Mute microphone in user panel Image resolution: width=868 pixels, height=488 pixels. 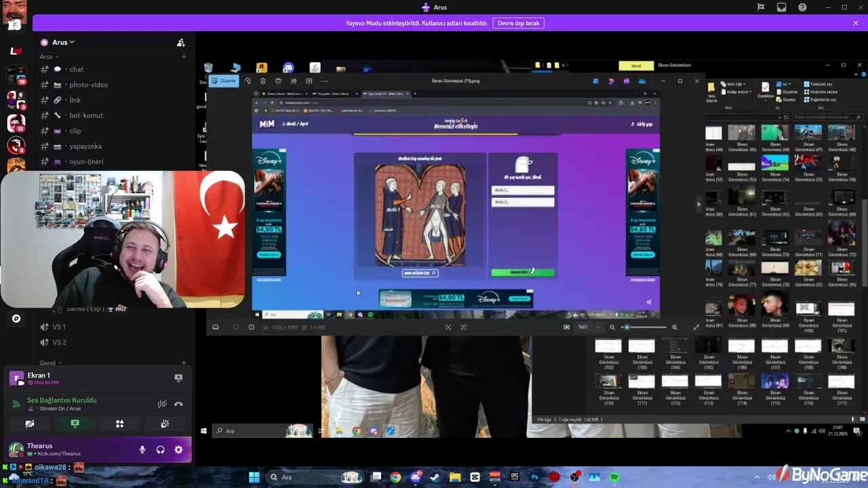[x=142, y=449]
